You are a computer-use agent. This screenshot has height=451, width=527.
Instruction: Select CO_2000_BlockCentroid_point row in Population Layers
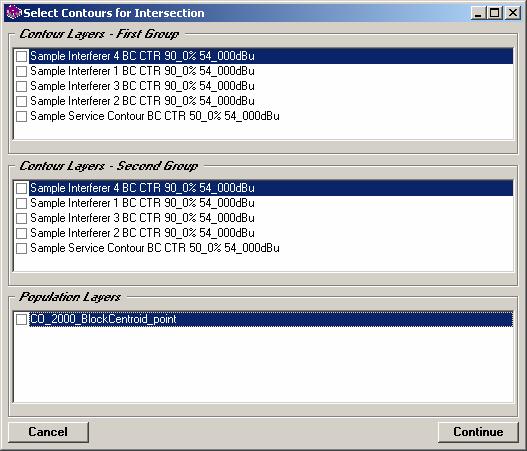click(x=271, y=319)
